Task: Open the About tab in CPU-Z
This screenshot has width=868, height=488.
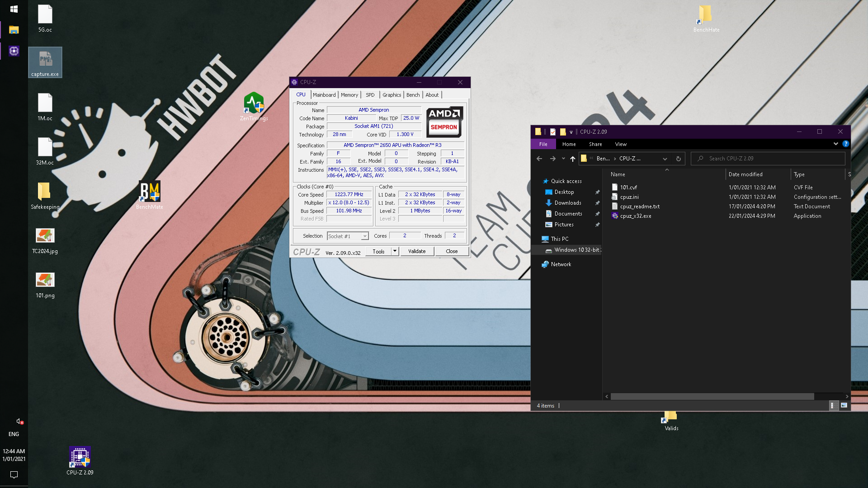Action: click(432, 95)
